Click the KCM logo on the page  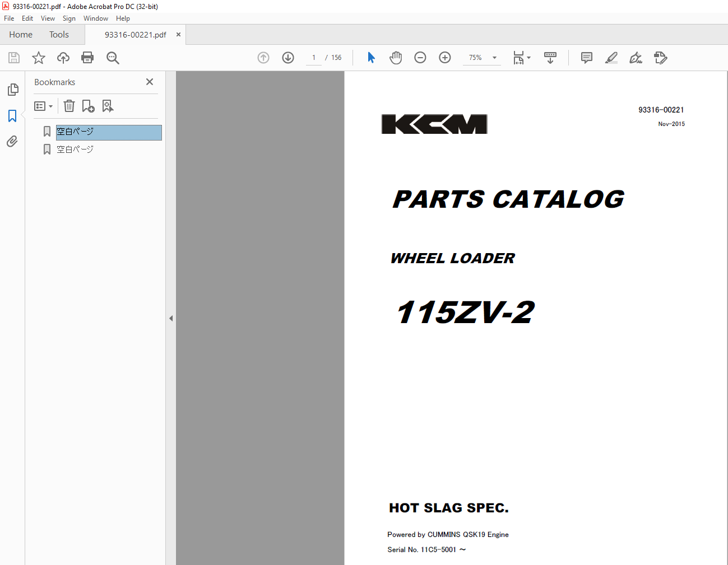pyautogui.click(x=434, y=124)
